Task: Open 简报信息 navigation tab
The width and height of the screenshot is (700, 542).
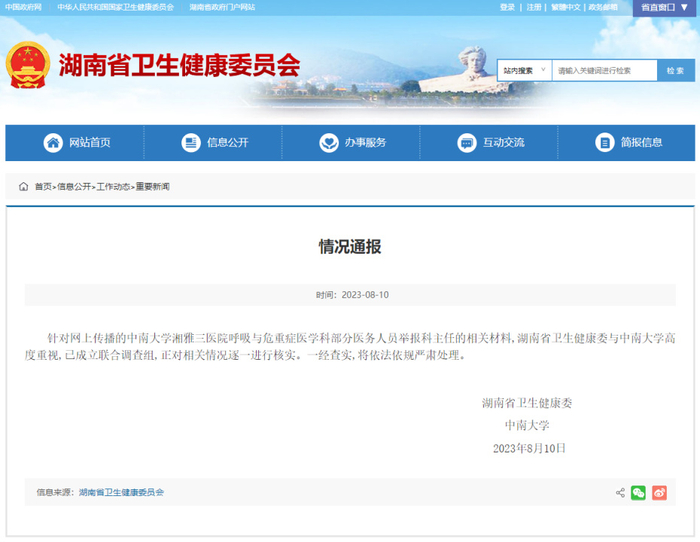Action: (626, 143)
